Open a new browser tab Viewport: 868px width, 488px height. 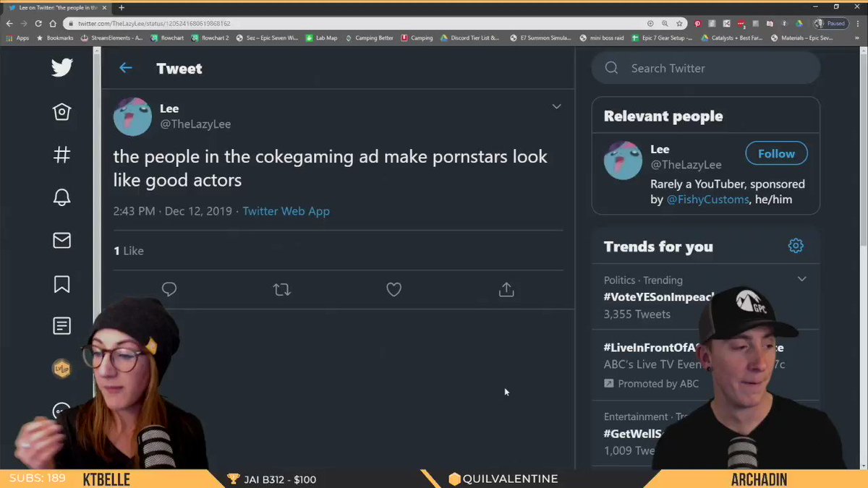tap(122, 7)
